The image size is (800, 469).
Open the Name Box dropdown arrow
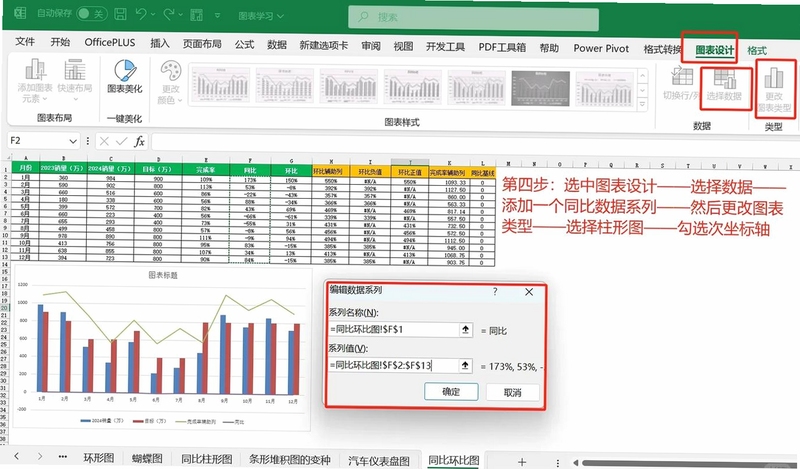(x=72, y=141)
